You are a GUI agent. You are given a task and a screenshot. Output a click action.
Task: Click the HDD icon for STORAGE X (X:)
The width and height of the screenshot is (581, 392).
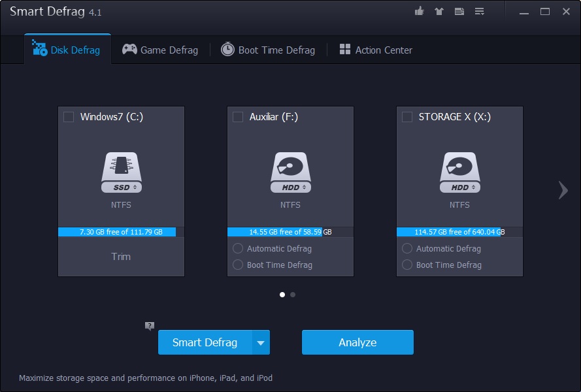point(459,173)
